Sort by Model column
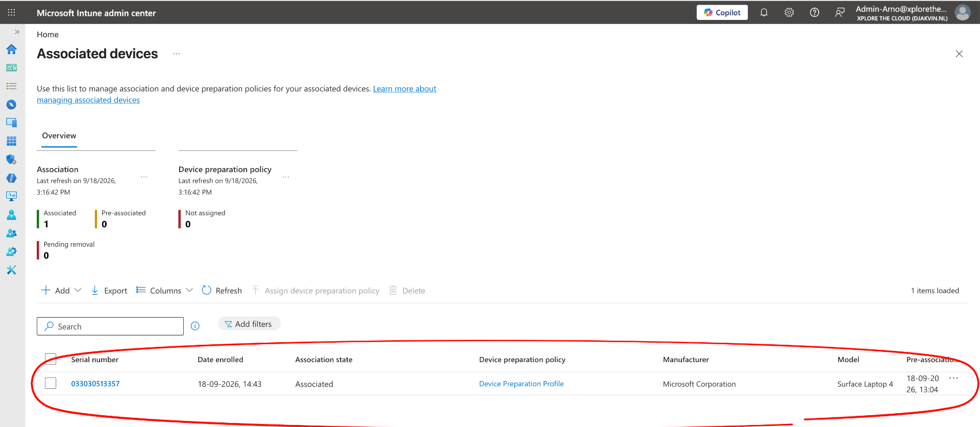This screenshot has width=980, height=427. [x=848, y=360]
